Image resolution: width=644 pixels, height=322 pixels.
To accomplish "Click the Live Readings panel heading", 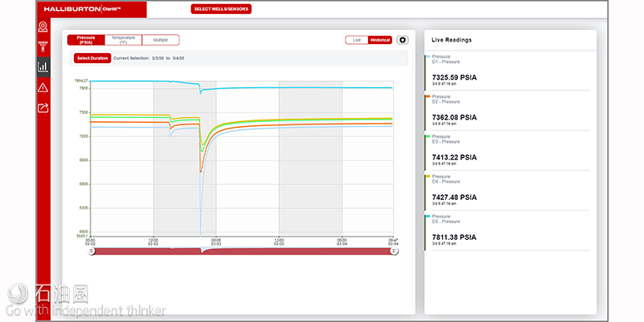I will 451,40.
